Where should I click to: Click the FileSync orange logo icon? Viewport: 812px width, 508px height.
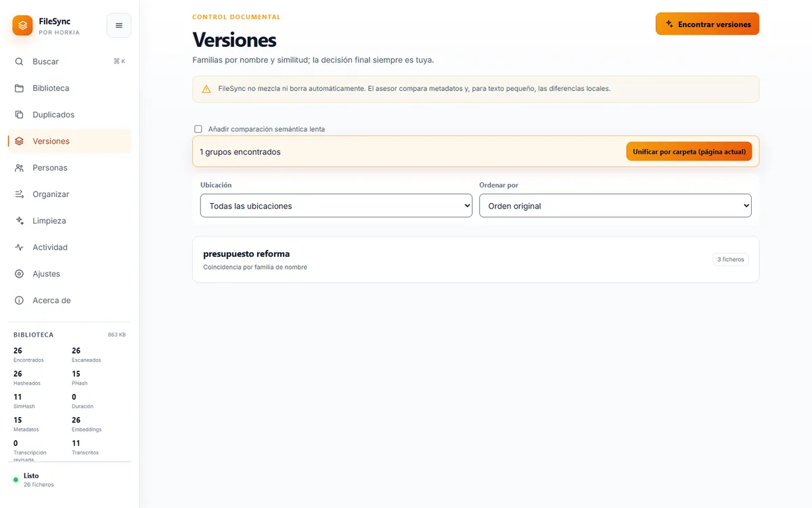pyautogui.click(x=22, y=26)
